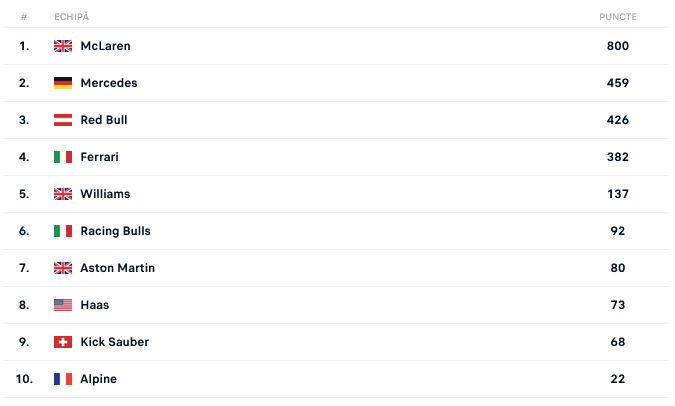
Task: Click the Austrian flag beside Red Bull
Action: pos(63,120)
